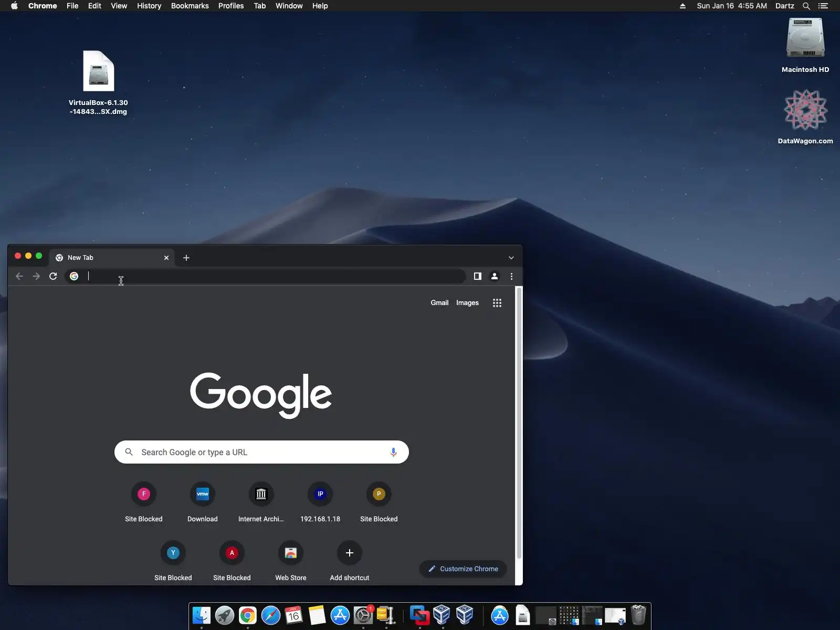Open Spotlight search in the menu bar
This screenshot has height=630, width=840.
[806, 6]
